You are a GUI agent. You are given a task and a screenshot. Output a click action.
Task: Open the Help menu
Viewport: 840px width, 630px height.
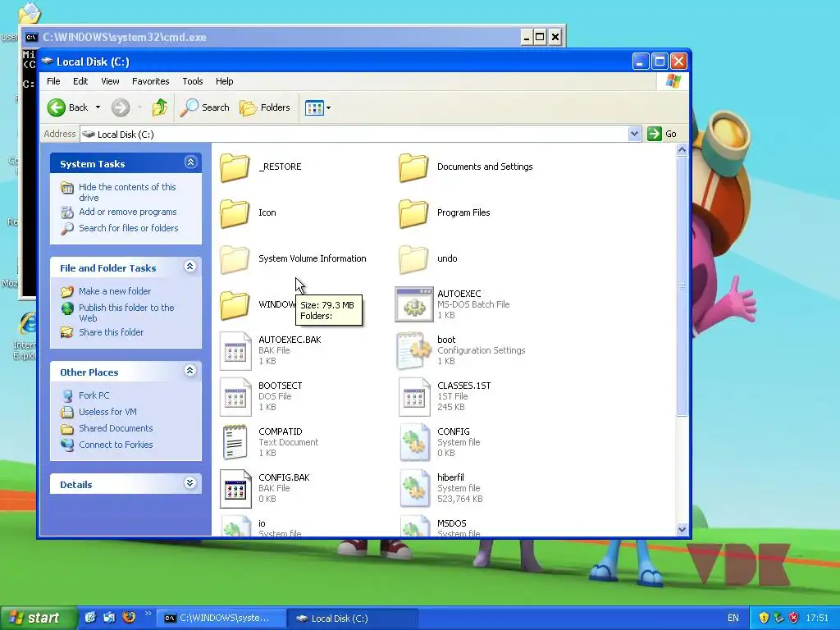[x=225, y=81]
